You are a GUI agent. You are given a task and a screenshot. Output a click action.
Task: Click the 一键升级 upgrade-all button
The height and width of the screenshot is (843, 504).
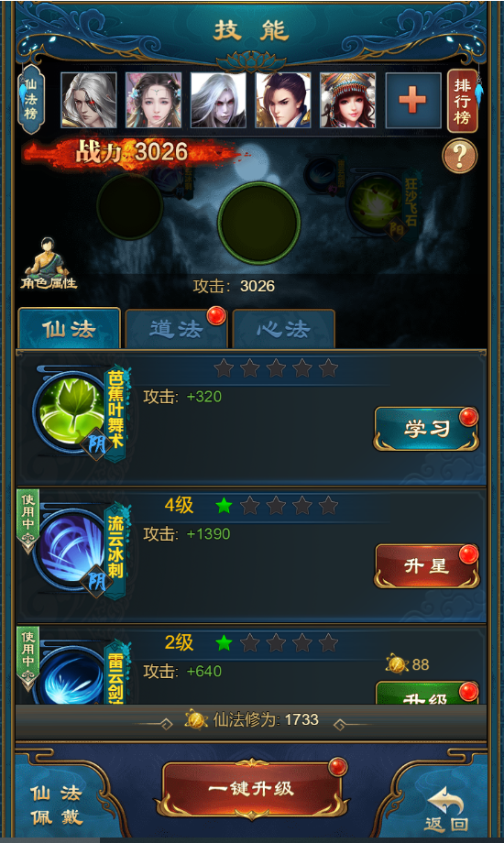click(x=252, y=789)
